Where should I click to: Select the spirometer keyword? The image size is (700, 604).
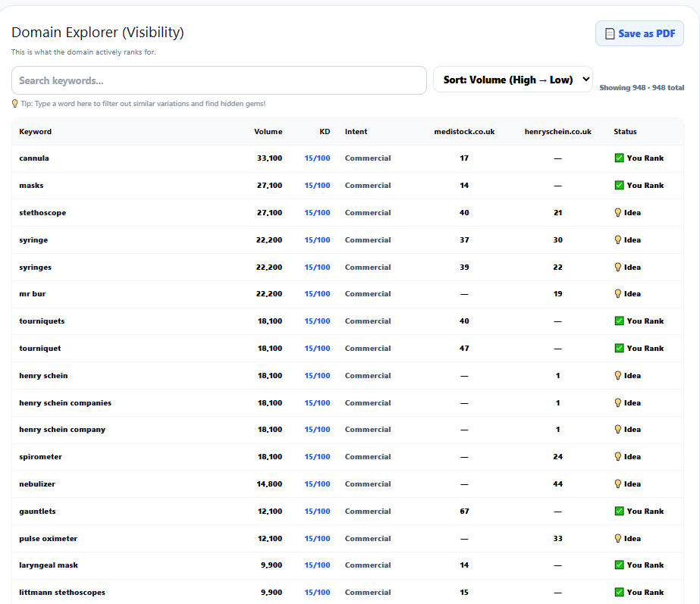pos(41,457)
